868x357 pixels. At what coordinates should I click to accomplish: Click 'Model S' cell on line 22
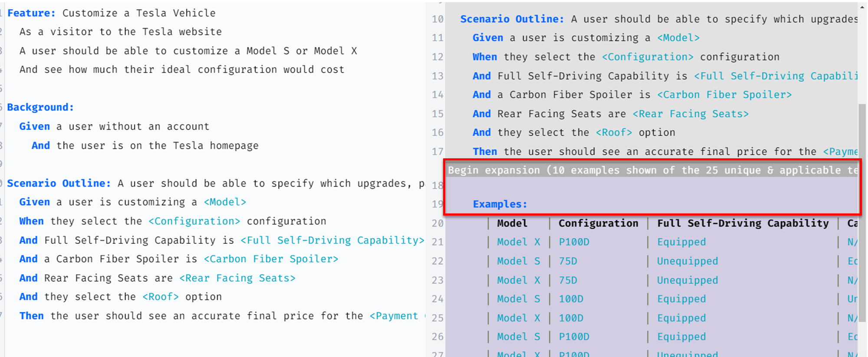[x=519, y=261]
